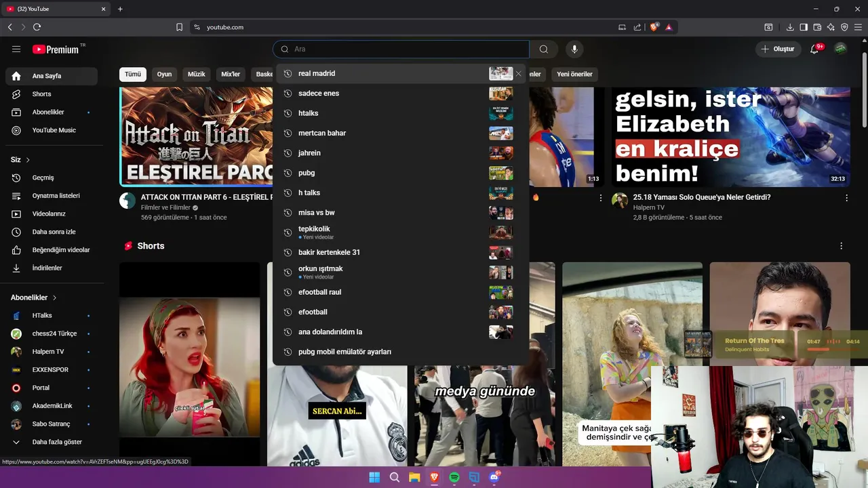Bookmark page with browser bookmark icon
The height and width of the screenshot is (488, 868).
[179, 27]
